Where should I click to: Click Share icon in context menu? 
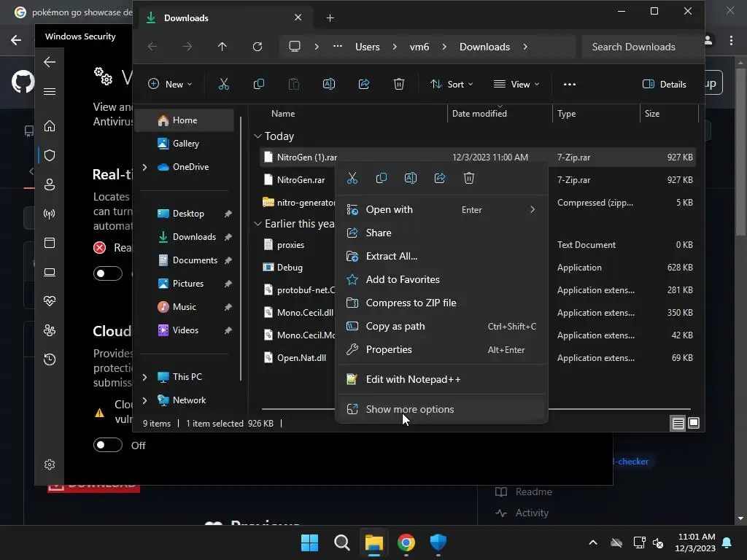(x=440, y=178)
